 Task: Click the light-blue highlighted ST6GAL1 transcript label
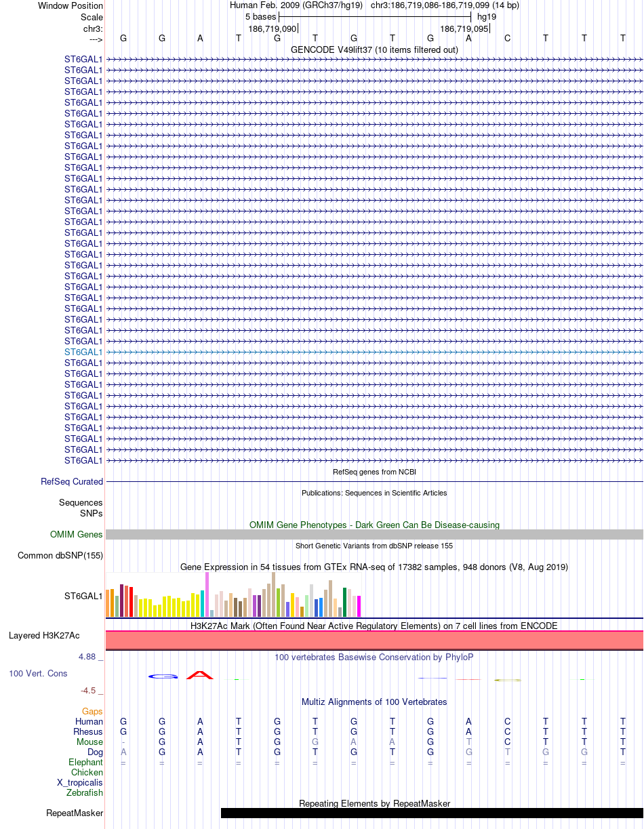point(83,352)
